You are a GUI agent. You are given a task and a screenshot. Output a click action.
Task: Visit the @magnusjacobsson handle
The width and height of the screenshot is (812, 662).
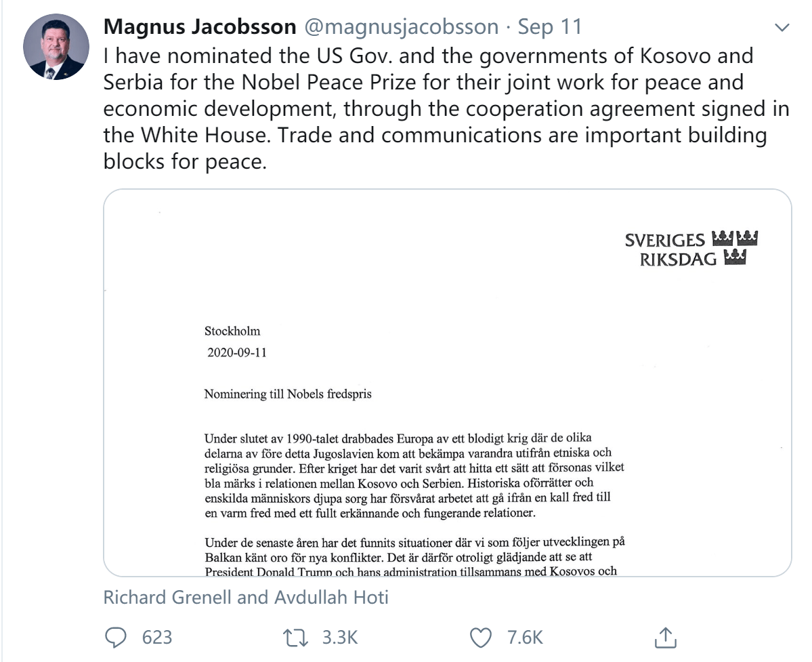tap(401, 27)
